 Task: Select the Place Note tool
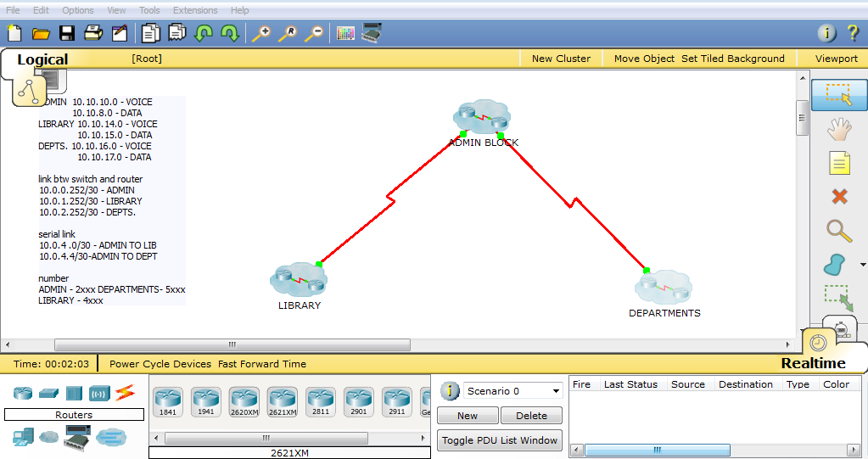point(839,163)
